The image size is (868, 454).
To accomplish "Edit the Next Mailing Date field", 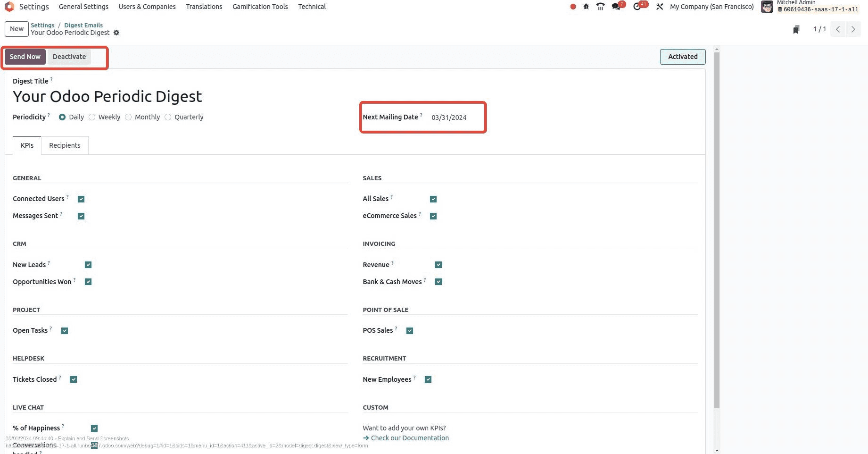I will pyautogui.click(x=449, y=118).
